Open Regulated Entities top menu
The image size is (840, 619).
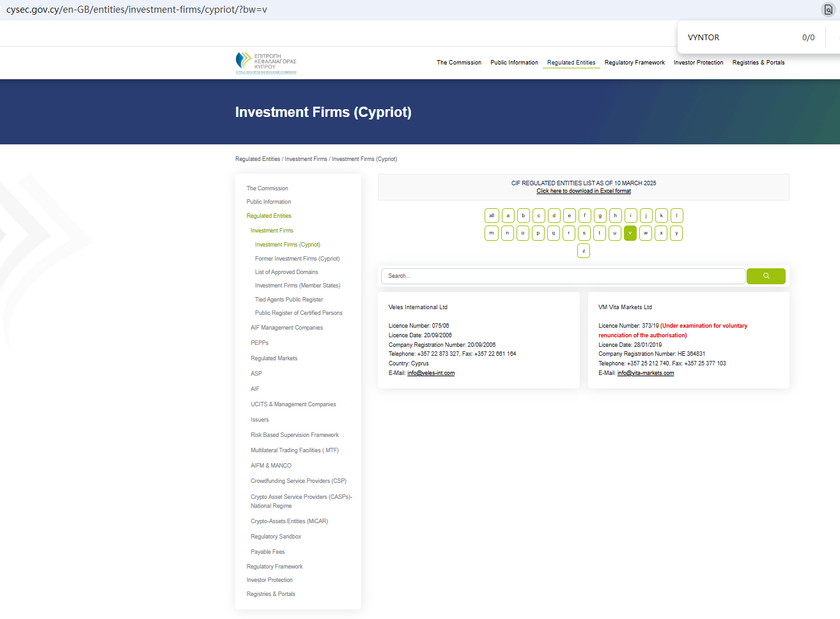point(571,63)
